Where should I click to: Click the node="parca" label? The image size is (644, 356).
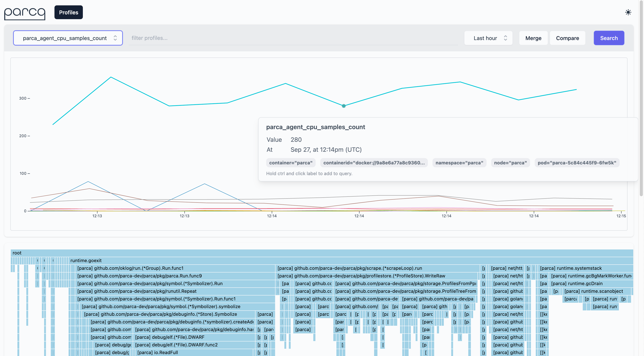tap(510, 163)
